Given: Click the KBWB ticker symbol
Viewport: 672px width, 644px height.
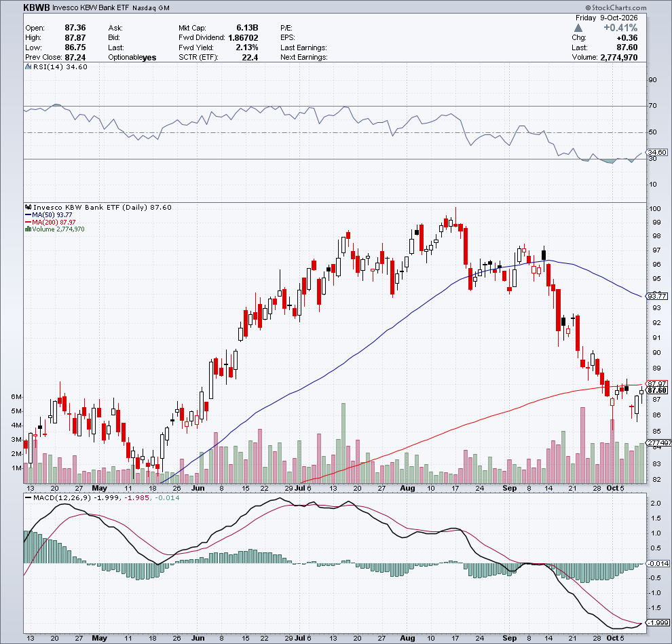Looking at the screenshot, I should 37,7.
